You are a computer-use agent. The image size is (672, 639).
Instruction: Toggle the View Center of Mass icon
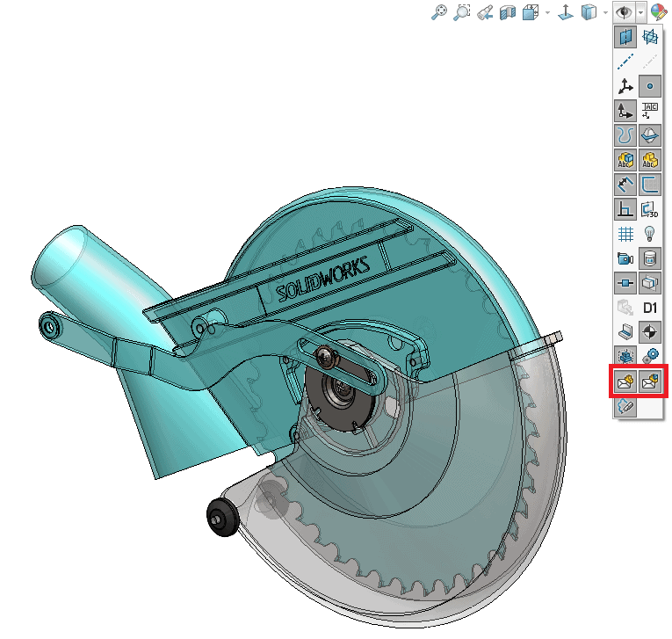pyautogui.click(x=650, y=332)
